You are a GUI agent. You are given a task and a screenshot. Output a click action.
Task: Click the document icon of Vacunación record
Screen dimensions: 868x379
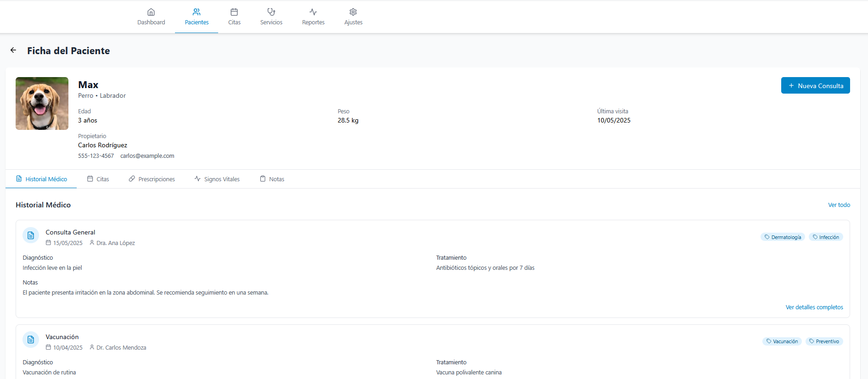pos(31,340)
